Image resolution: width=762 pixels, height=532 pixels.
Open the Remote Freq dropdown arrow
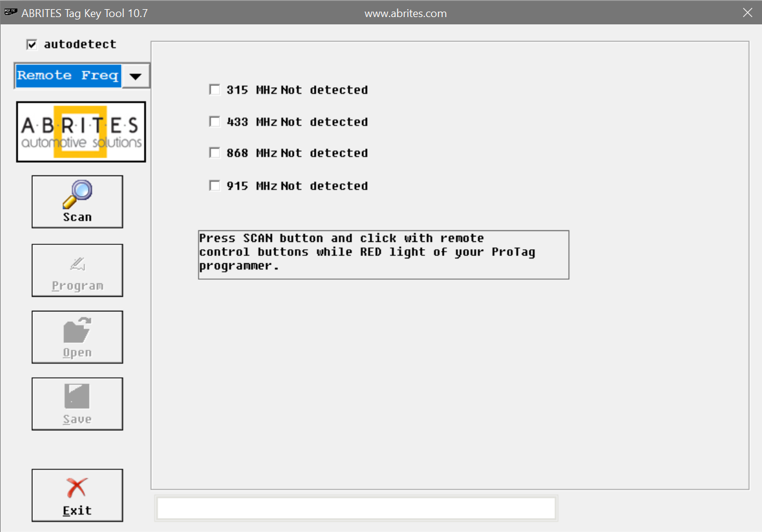click(136, 76)
